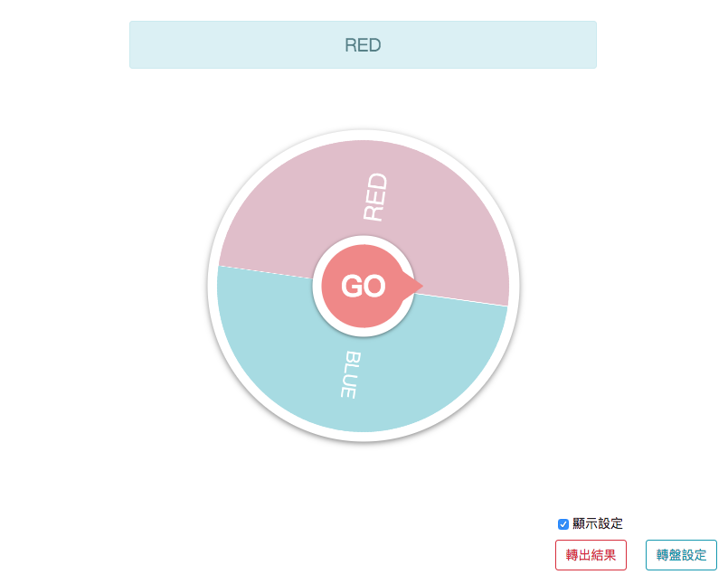Image resolution: width=728 pixels, height=584 pixels.
Task: Open the 轉盤設定 wheel settings button
Action: click(681, 555)
